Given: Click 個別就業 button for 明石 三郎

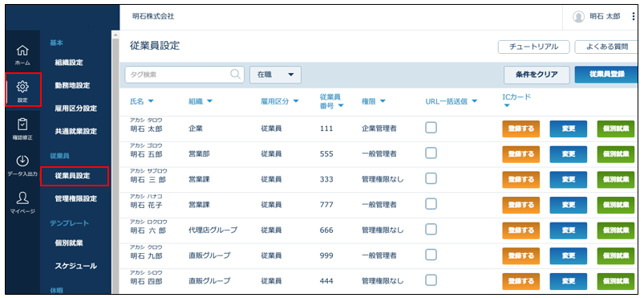Looking at the screenshot, I should [616, 179].
